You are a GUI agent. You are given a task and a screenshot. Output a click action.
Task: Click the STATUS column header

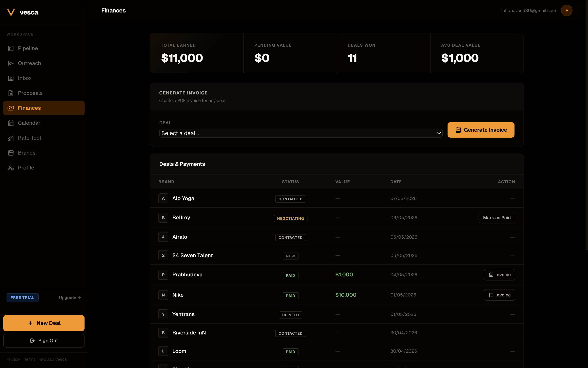point(290,182)
